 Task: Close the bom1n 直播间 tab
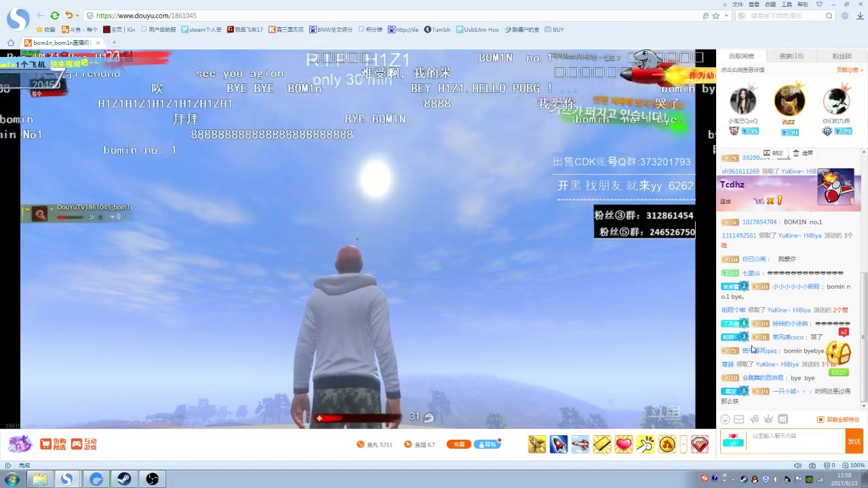point(98,43)
